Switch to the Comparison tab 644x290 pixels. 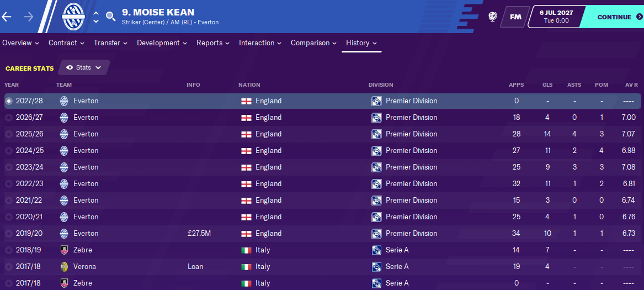coord(313,43)
